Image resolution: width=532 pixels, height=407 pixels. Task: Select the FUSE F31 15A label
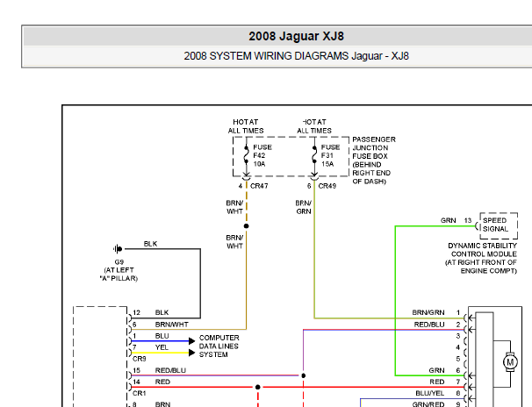(x=330, y=155)
